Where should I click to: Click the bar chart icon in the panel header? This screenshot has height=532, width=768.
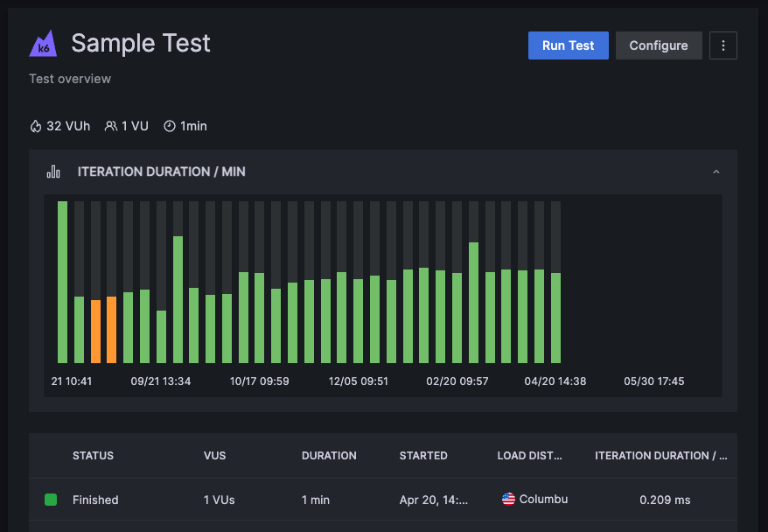(53, 171)
